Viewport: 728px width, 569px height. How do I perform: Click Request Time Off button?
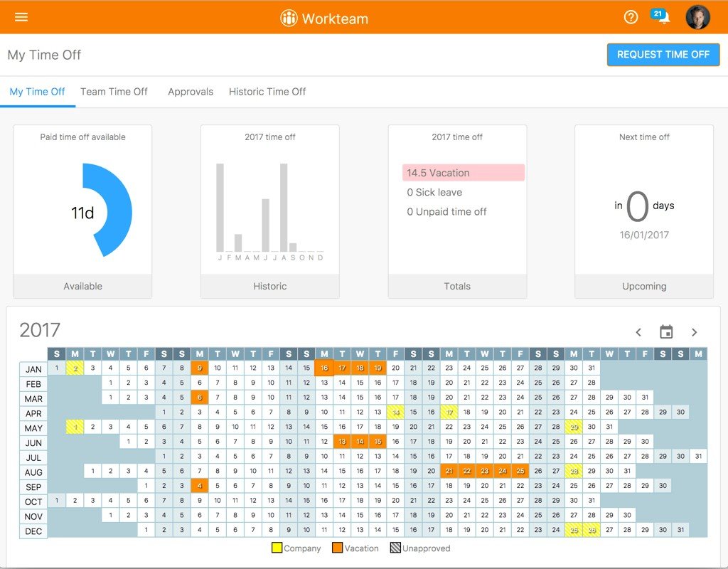tap(663, 54)
